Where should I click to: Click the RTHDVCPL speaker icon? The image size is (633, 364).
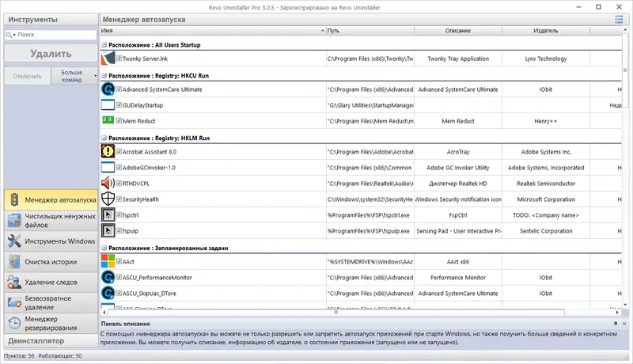click(x=108, y=184)
